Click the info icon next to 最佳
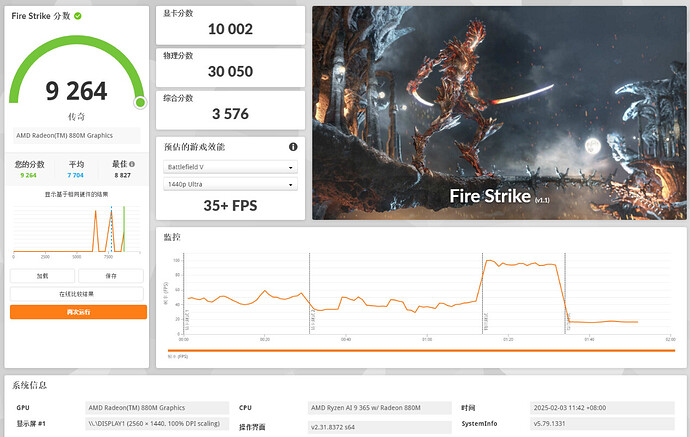 point(132,164)
